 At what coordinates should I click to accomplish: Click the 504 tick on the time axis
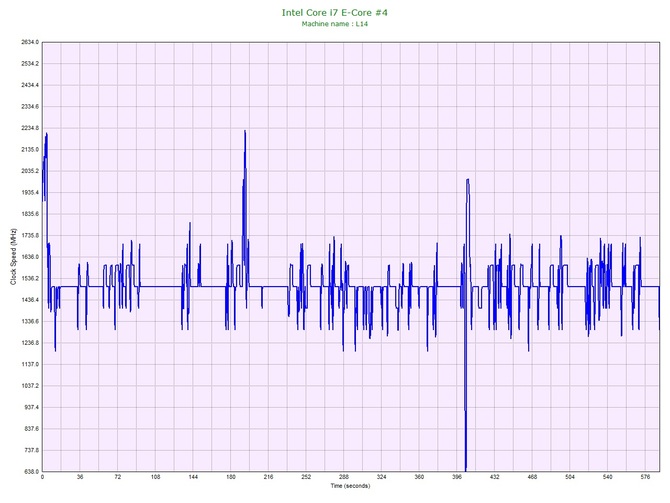570,477
